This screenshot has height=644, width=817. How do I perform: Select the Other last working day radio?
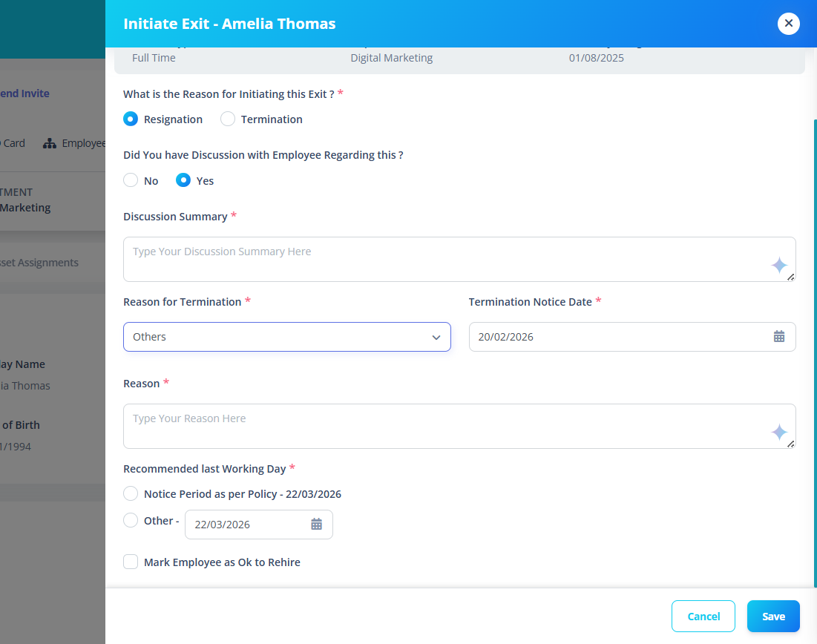pyautogui.click(x=131, y=520)
